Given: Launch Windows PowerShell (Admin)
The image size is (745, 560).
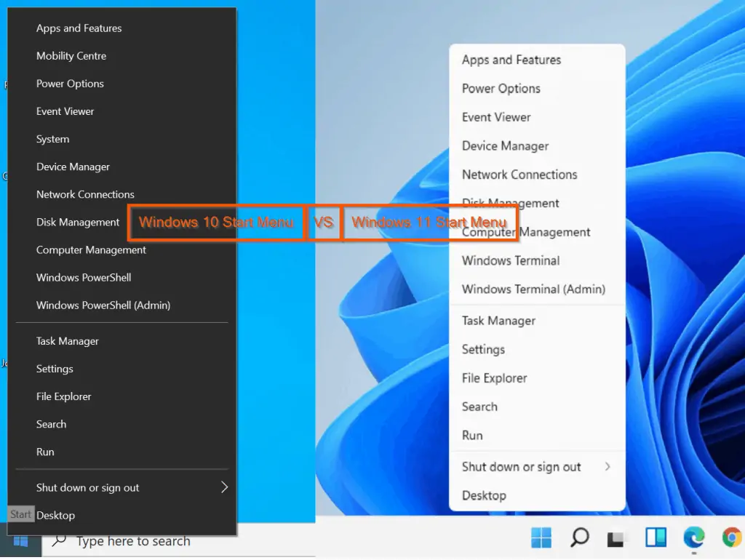Looking at the screenshot, I should click(122, 305).
